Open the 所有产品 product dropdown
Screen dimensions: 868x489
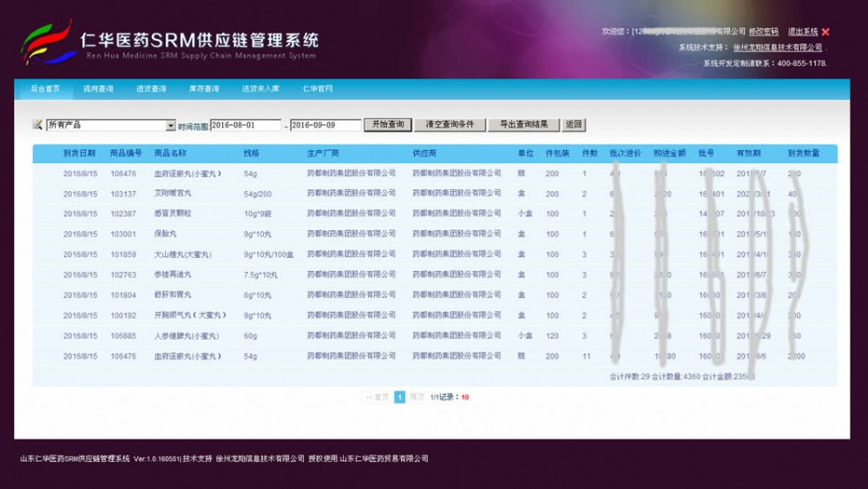170,125
